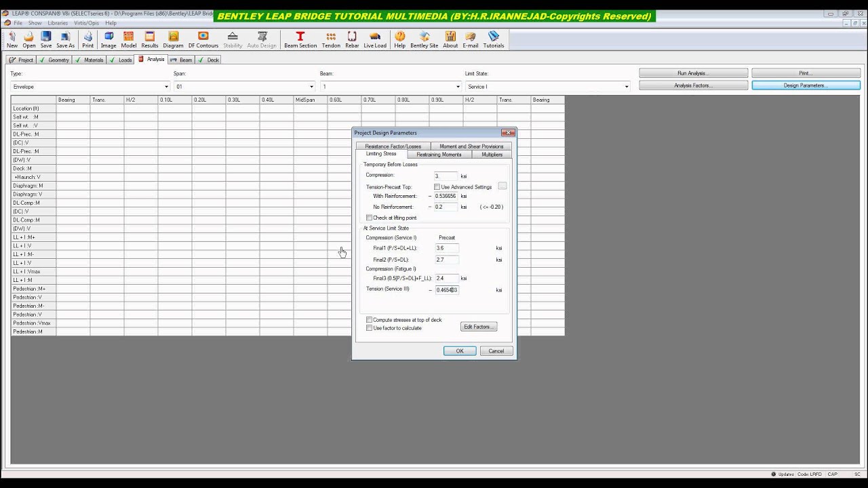Viewport: 868px width, 488px height.
Task: Open the Help menu in menu bar
Action: point(111,23)
